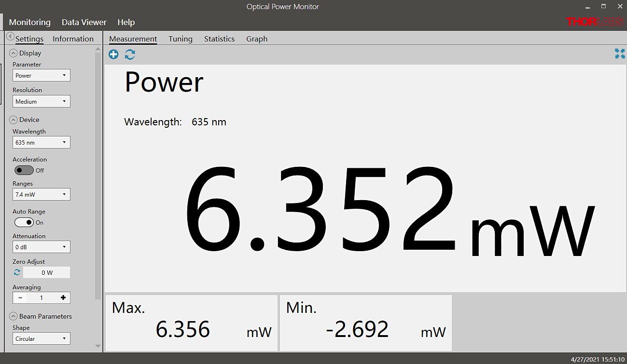Decrease averaging with the minus button

pyautogui.click(x=20, y=298)
